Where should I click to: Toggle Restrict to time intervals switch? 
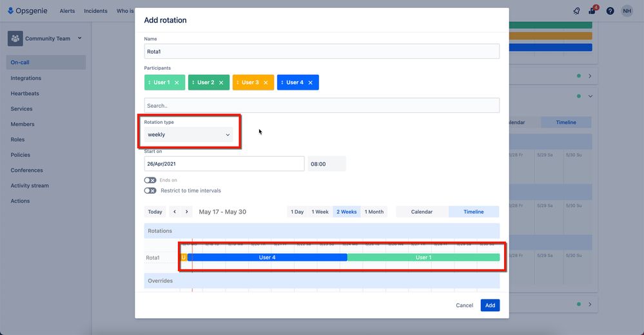click(150, 190)
